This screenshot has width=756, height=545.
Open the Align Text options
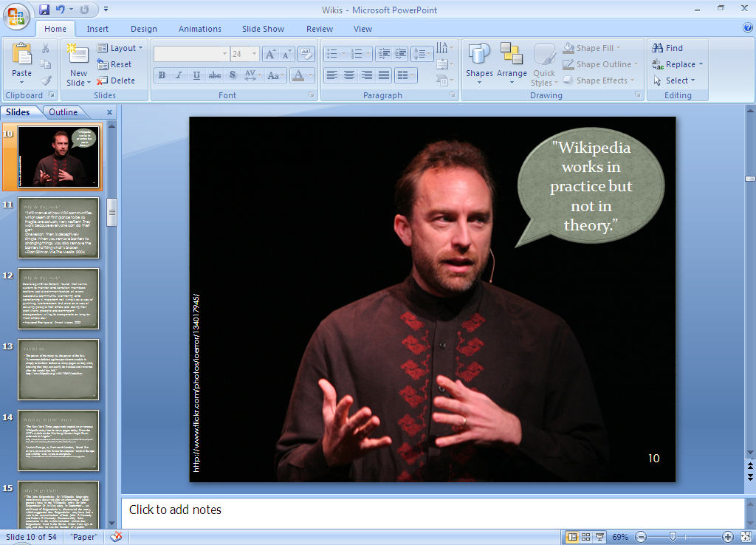pyautogui.click(x=444, y=64)
